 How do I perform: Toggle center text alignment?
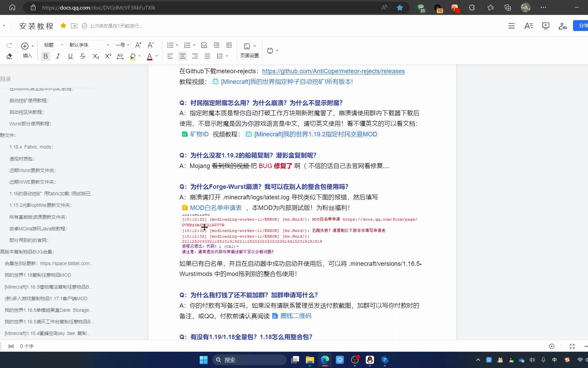183,56
